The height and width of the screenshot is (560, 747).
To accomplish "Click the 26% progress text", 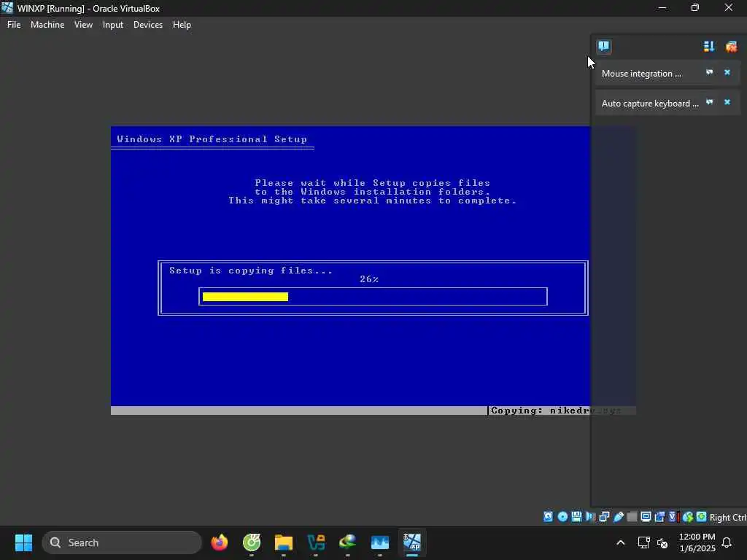I will (x=368, y=279).
